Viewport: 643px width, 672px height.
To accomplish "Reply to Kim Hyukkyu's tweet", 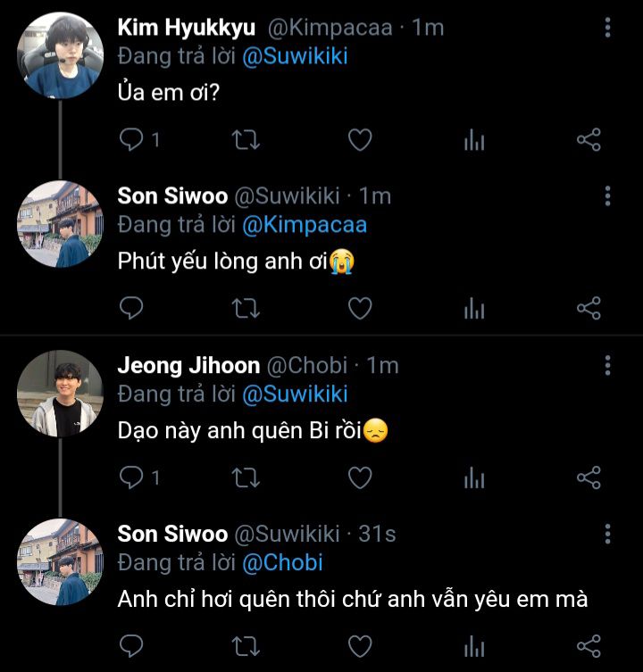I will click(x=132, y=140).
